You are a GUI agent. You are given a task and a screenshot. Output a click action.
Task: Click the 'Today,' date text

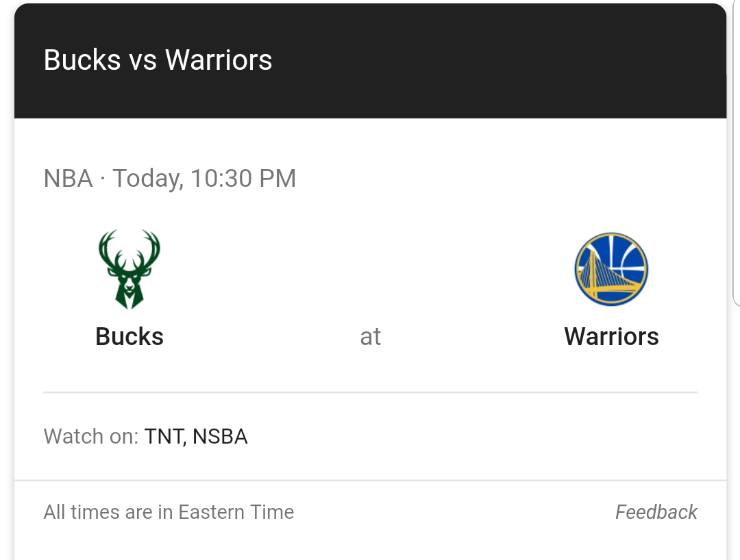(x=148, y=179)
